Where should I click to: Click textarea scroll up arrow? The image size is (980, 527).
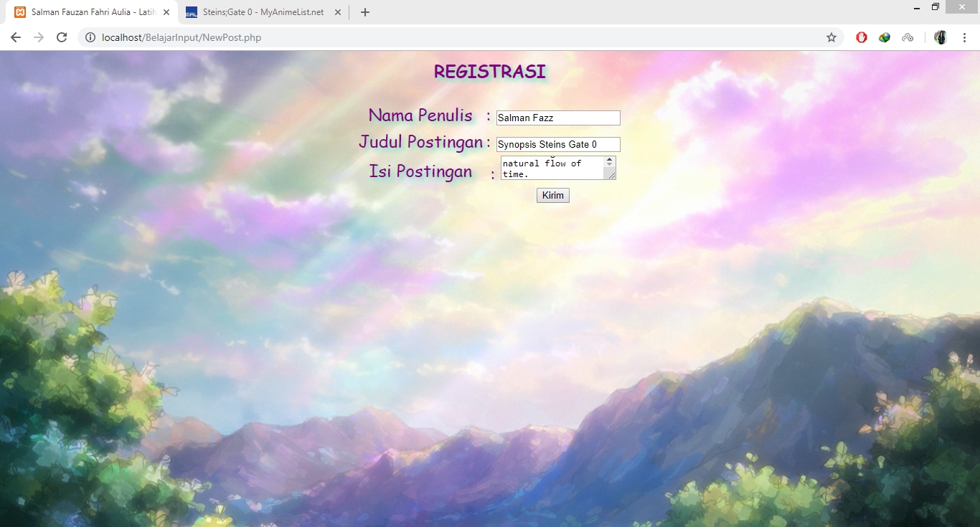(610, 160)
